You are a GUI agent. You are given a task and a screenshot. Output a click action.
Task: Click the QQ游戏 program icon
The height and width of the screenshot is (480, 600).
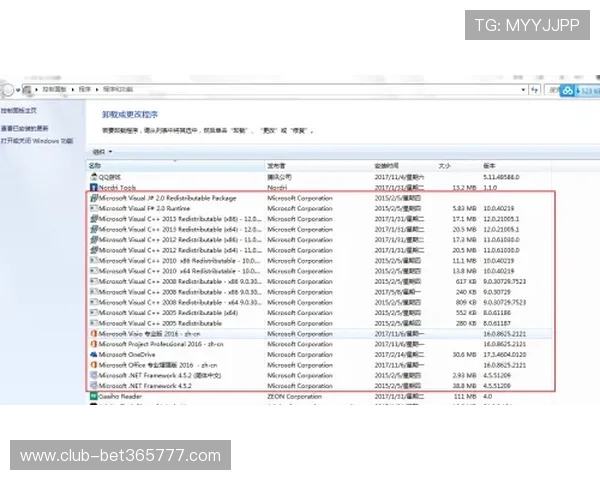point(94,177)
